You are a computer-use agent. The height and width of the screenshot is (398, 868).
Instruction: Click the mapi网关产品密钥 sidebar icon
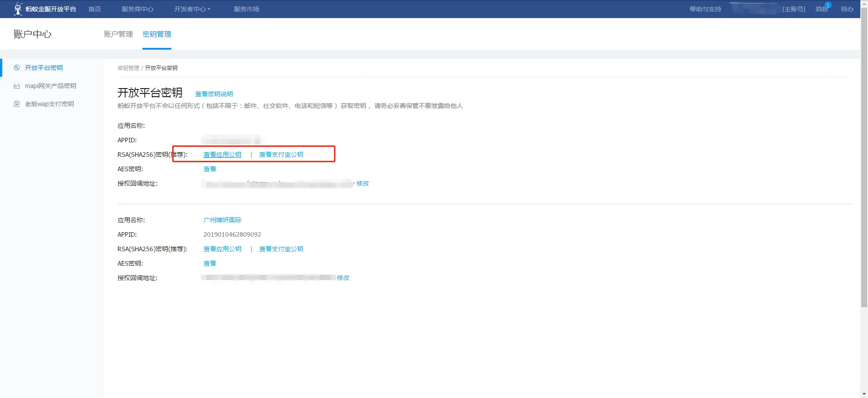pyautogui.click(x=17, y=86)
